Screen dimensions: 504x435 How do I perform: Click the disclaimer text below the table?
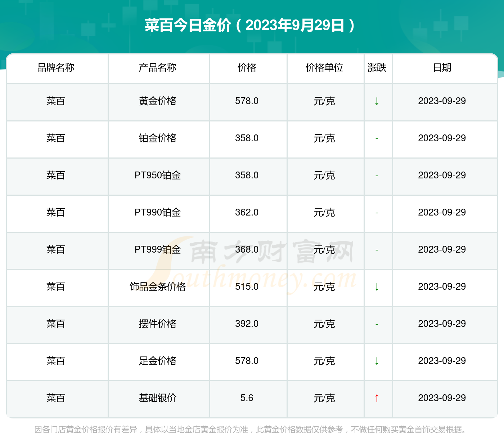tap(251, 430)
